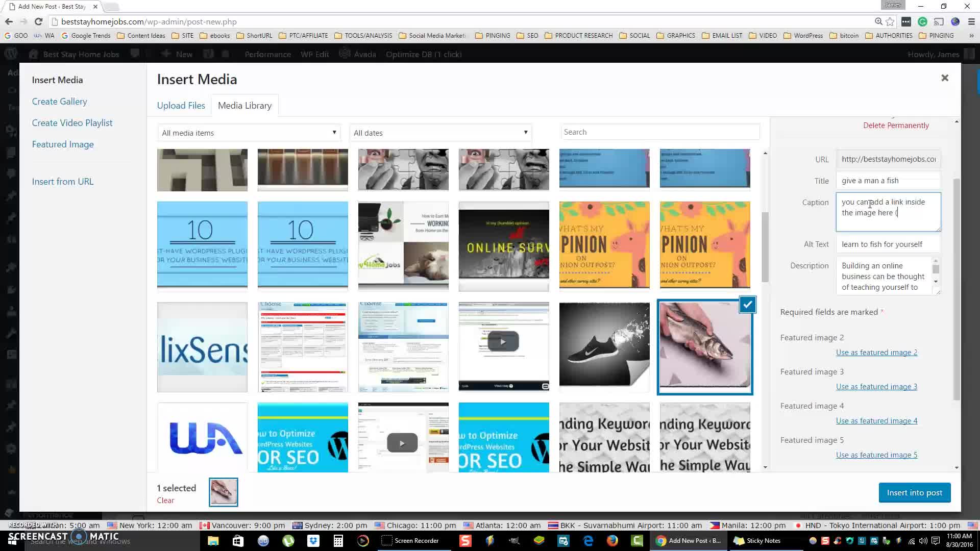Click the media Search field
Viewport: 980px width, 551px height.
[x=660, y=132]
